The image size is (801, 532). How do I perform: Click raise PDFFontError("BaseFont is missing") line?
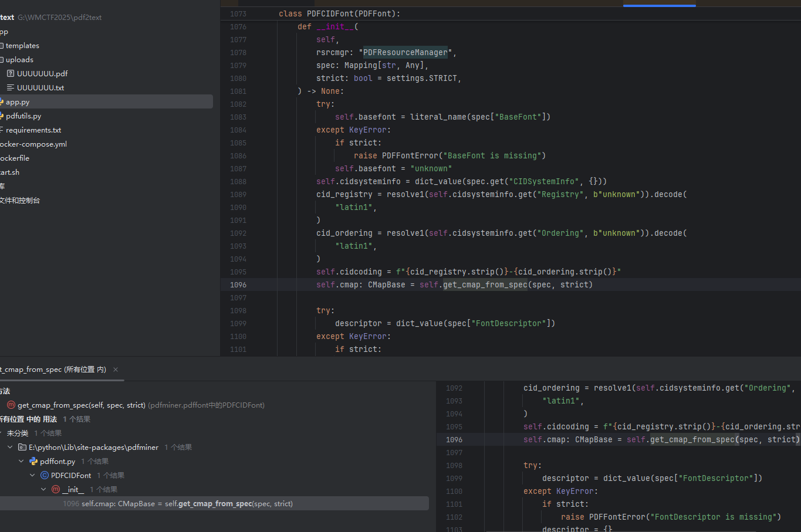[449, 155]
